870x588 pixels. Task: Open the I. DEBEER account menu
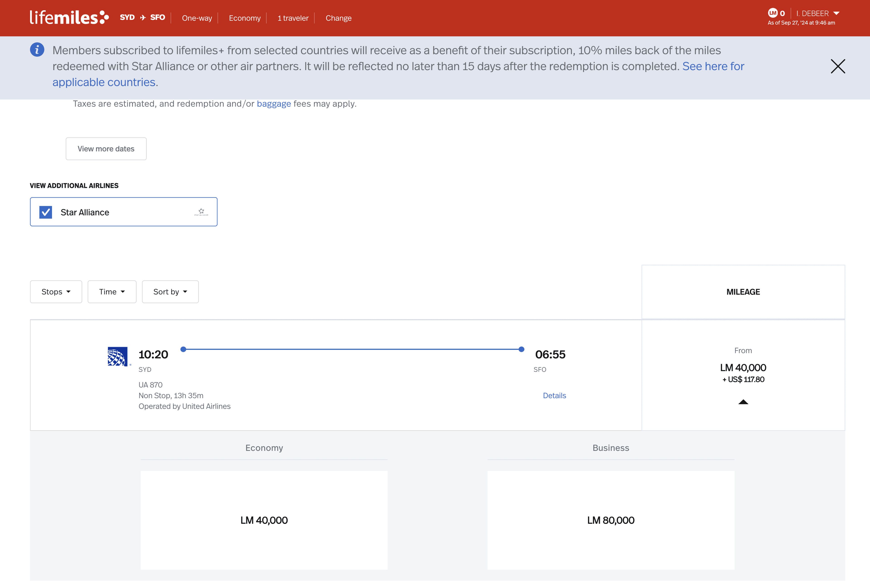[x=818, y=13]
